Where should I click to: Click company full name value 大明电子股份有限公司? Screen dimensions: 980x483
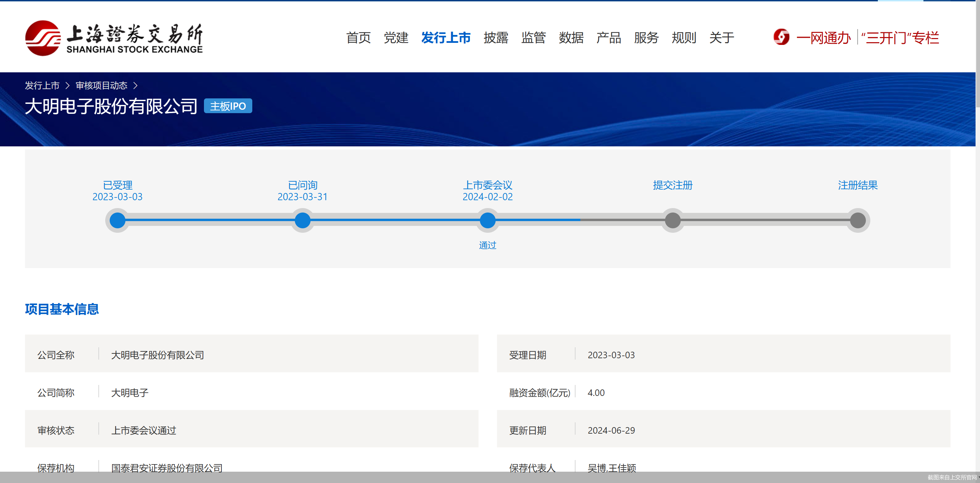pos(157,354)
